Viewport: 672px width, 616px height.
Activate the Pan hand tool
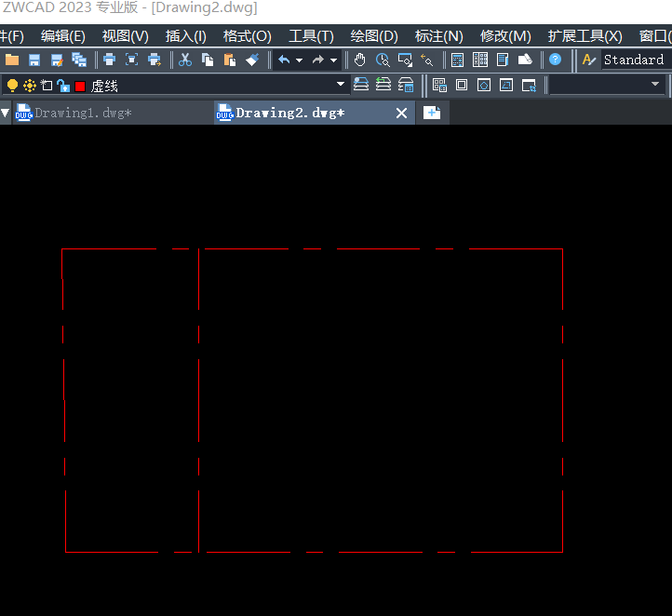(360, 60)
